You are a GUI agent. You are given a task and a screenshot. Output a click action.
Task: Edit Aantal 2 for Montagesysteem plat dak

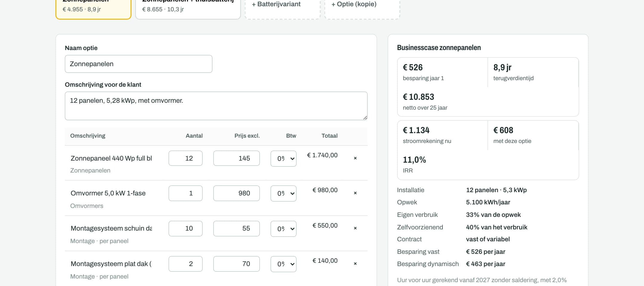point(185,264)
